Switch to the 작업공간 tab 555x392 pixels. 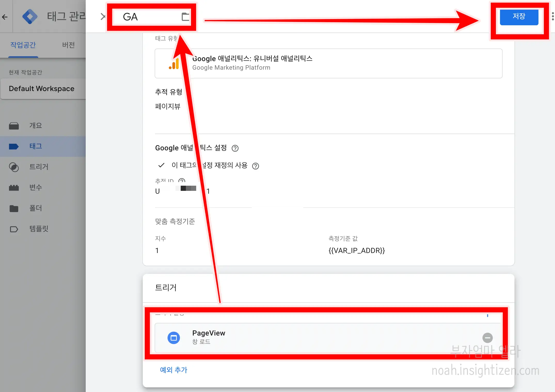[23, 45]
